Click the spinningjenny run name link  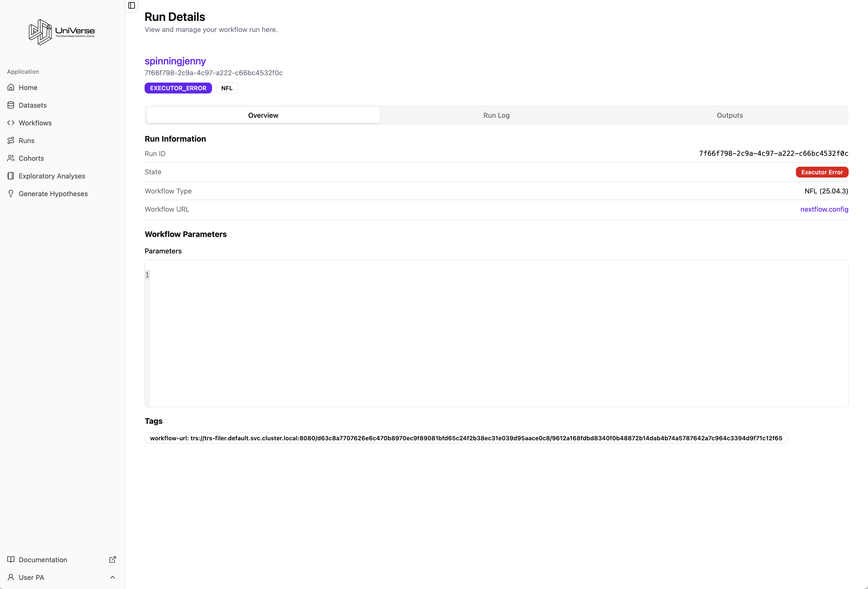175,61
